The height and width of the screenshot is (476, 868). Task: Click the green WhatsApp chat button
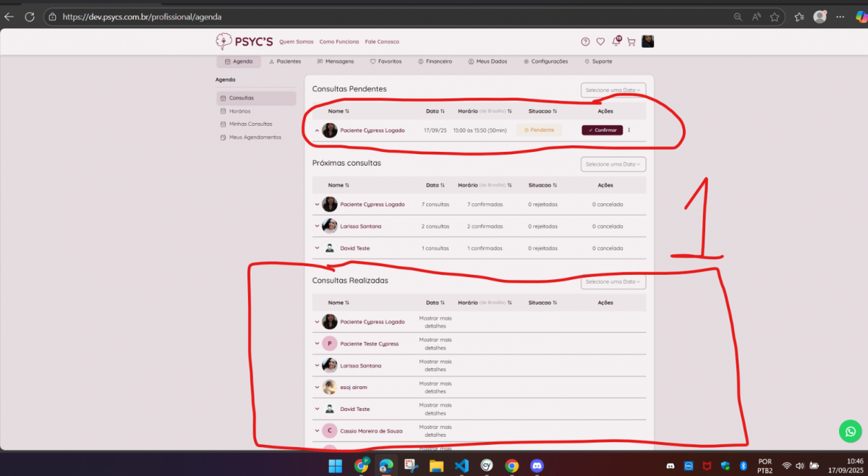point(850,432)
